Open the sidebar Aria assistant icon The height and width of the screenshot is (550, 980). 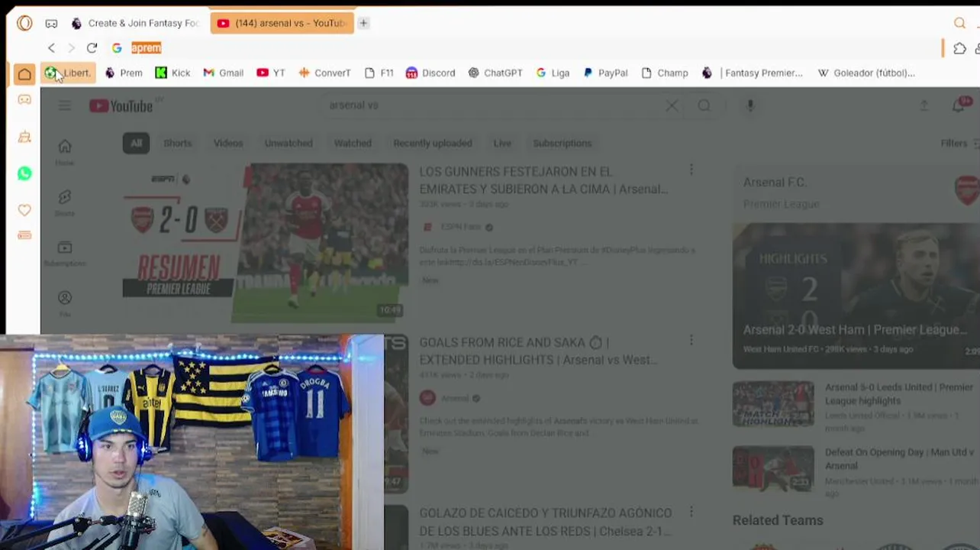point(24,137)
